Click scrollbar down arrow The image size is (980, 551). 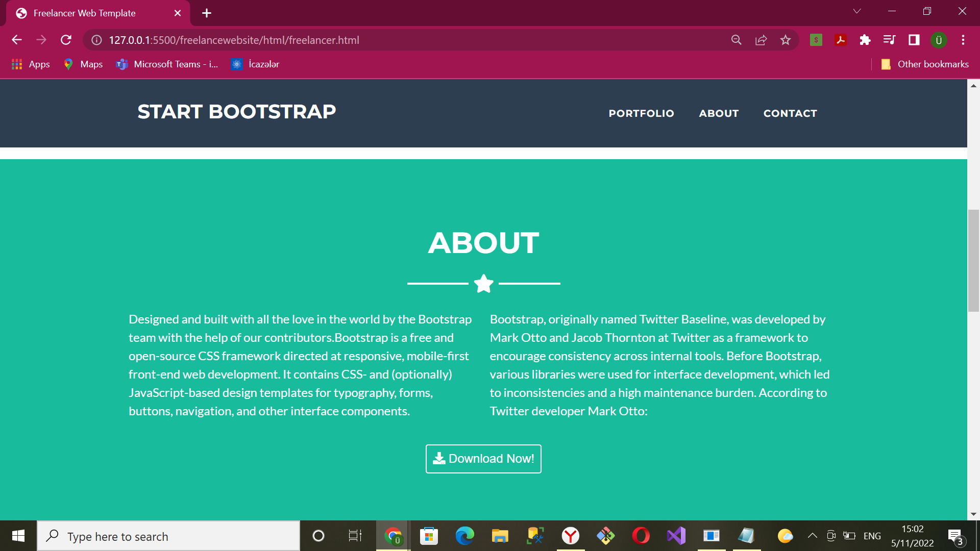(x=973, y=514)
